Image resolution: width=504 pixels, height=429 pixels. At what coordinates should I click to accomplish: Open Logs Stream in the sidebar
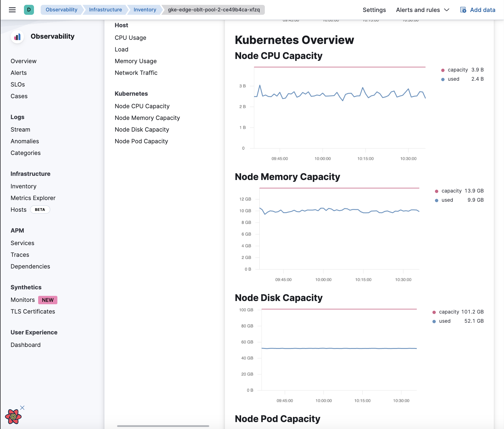(x=20, y=129)
